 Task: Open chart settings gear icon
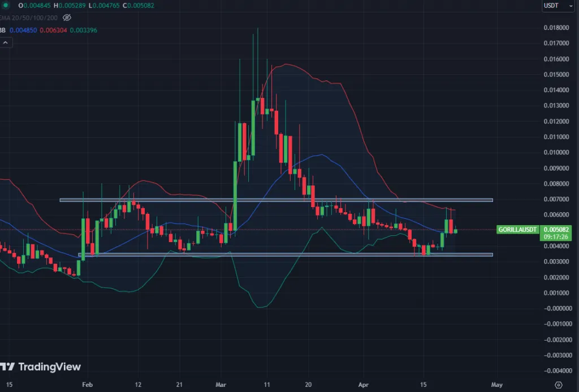(x=558, y=385)
